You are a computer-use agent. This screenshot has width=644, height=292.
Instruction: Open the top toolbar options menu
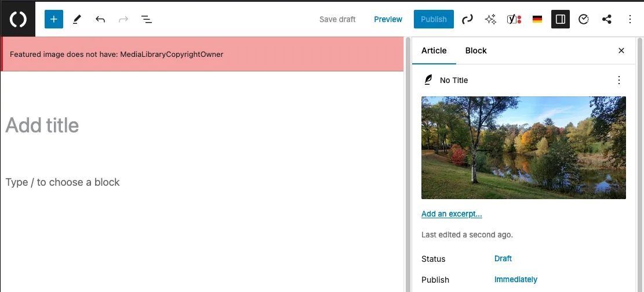click(x=630, y=19)
